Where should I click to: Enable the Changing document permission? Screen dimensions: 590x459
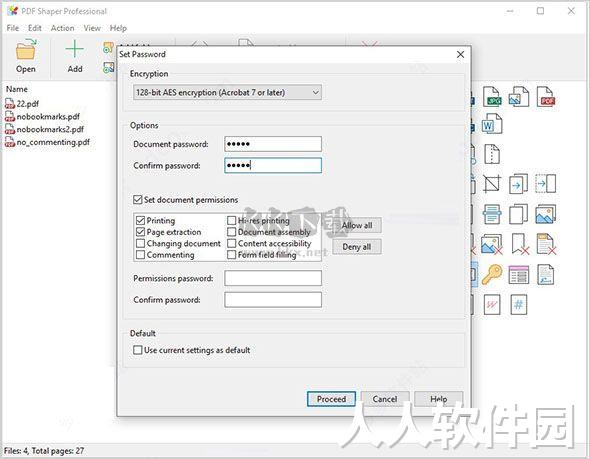[140, 243]
